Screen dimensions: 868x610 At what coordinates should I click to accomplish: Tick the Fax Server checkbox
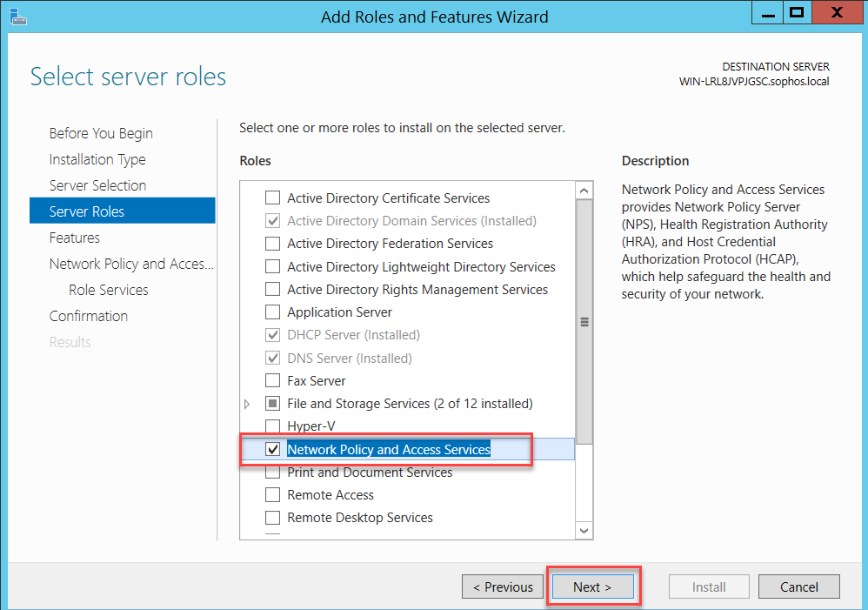[x=272, y=380]
